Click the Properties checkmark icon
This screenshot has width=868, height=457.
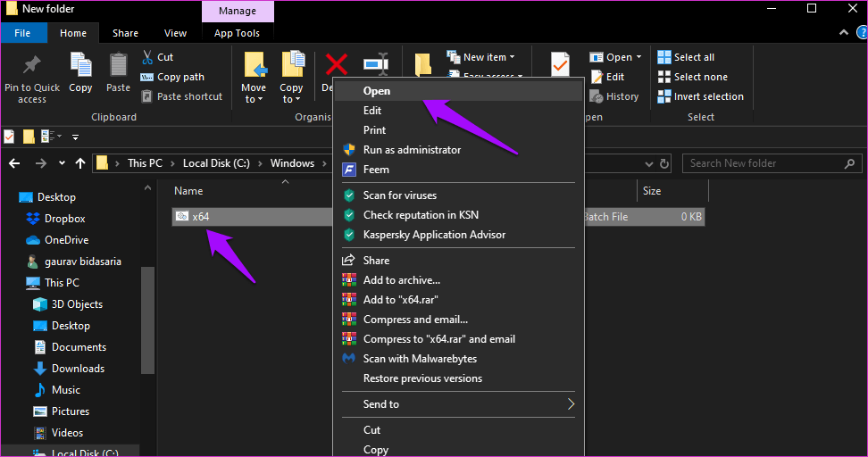560,65
